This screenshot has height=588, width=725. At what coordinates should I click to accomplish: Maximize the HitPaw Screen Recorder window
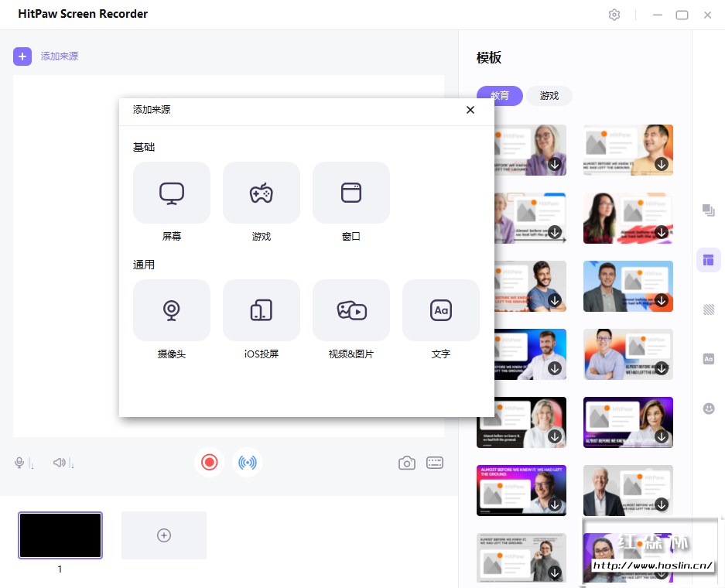(x=682, y=15)
